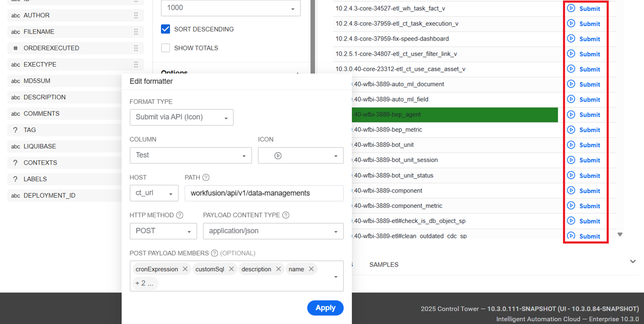Open the 1000 row limit dropdown

(x=230, y=8)
